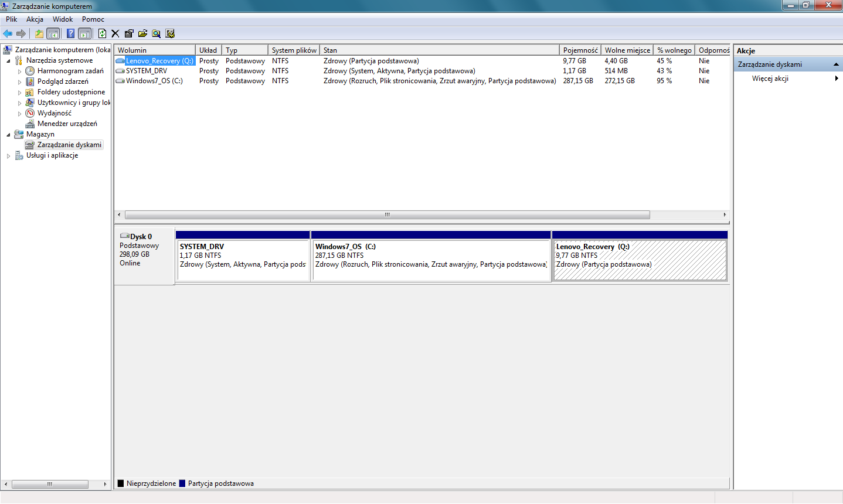The image size is (843, 504).
Task: Sort by the Pojemność column header
Action: 580,50
